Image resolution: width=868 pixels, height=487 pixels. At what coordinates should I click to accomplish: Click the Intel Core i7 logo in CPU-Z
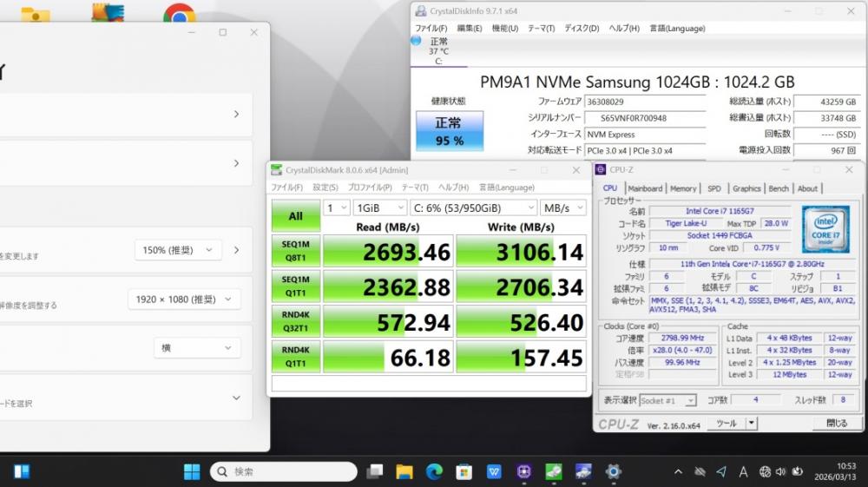click(825, 229)
